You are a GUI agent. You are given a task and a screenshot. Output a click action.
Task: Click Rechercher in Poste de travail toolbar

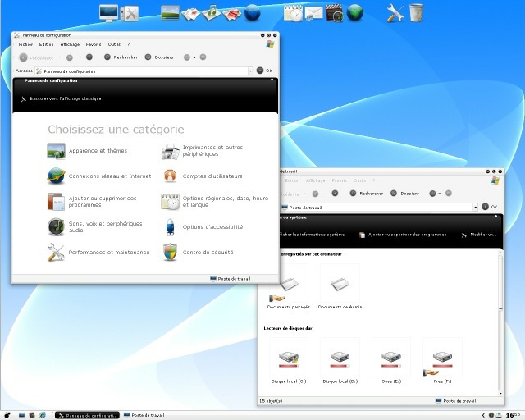[367, 194]
